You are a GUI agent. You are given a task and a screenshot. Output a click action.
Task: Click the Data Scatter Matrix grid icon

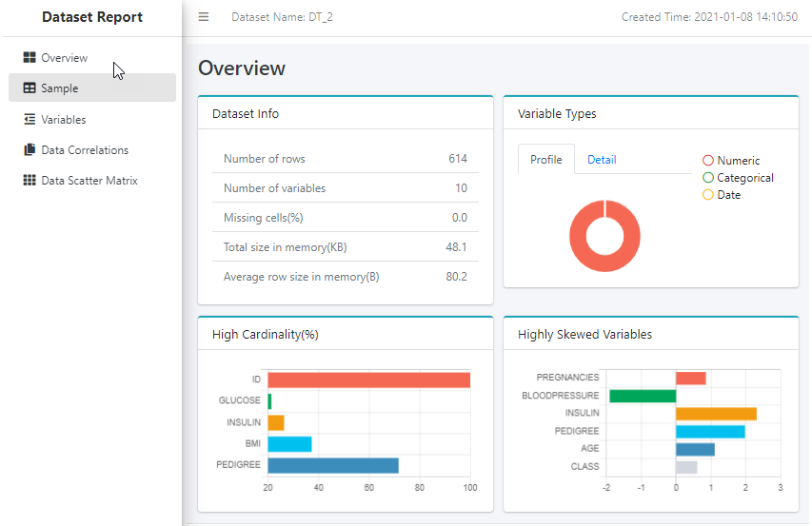click(x=30, y=181)
